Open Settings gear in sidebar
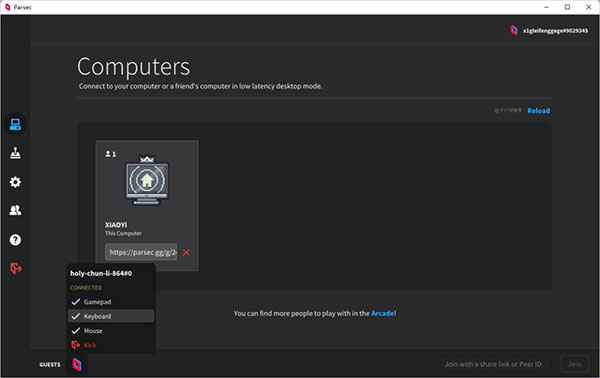The width and height of the screenshot is (600, 378). 15,182
